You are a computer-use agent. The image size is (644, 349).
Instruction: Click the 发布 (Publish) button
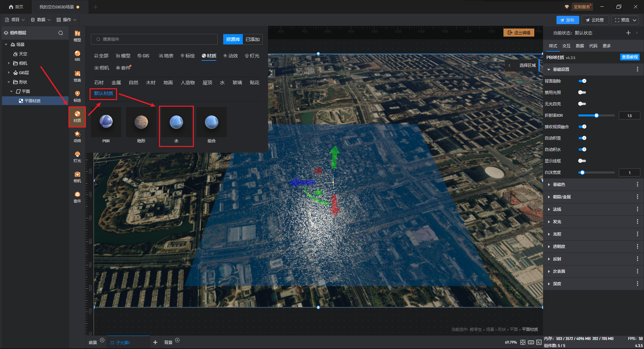[x=567, y=20]
